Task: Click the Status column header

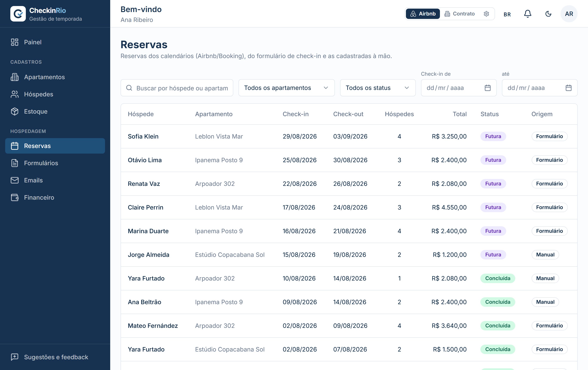Action: 490,114
